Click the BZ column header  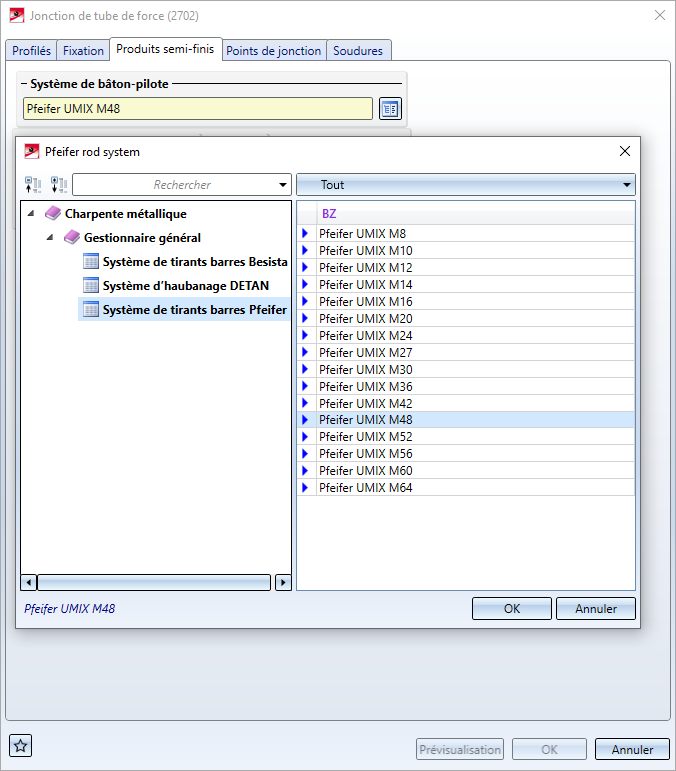(475, 214)
